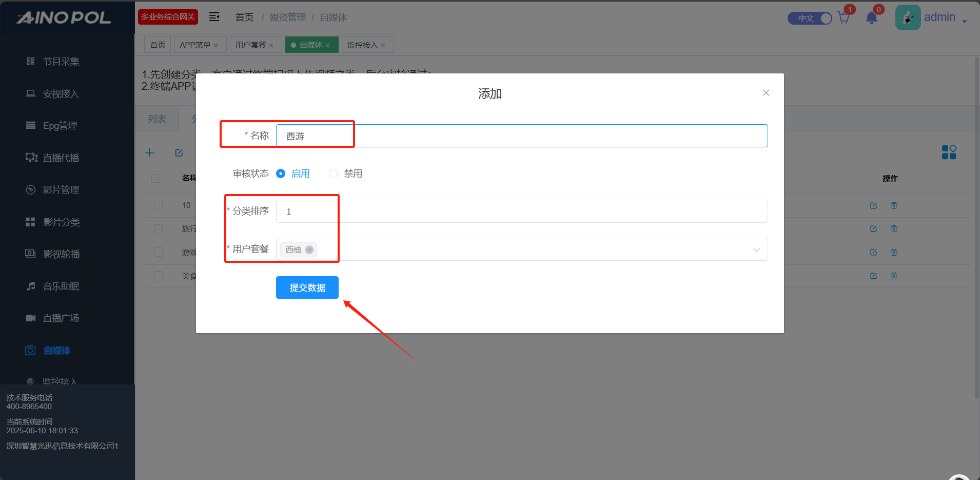Switch to the 用户套餐 tab
Viewport: 980px width, 480px height.
point(254,45)
